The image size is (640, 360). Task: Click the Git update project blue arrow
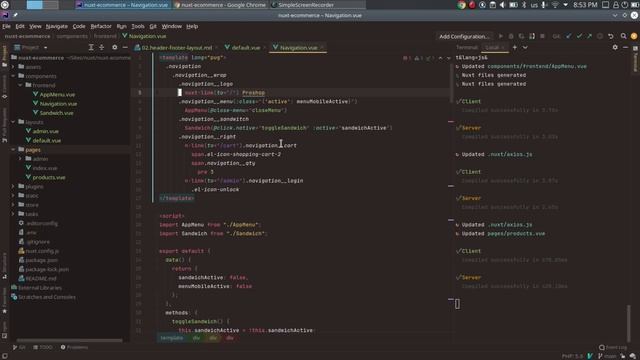(x=569, y=36)
